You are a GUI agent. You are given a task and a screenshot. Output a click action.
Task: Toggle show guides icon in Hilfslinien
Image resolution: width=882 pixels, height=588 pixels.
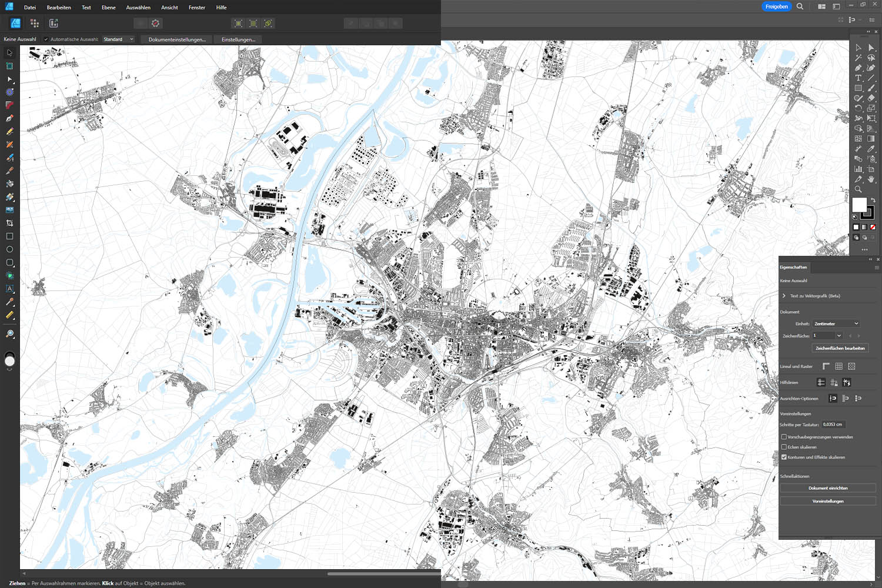point(821,382)
